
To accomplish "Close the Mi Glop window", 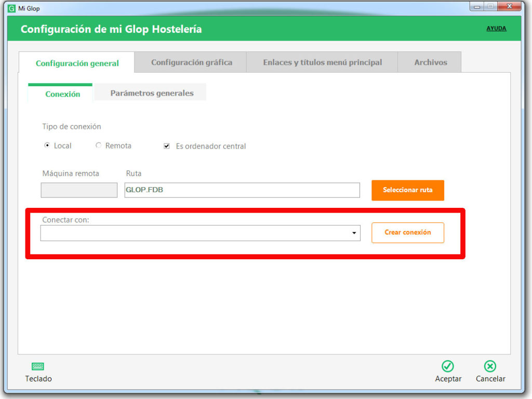I will (x=509, y=6).
